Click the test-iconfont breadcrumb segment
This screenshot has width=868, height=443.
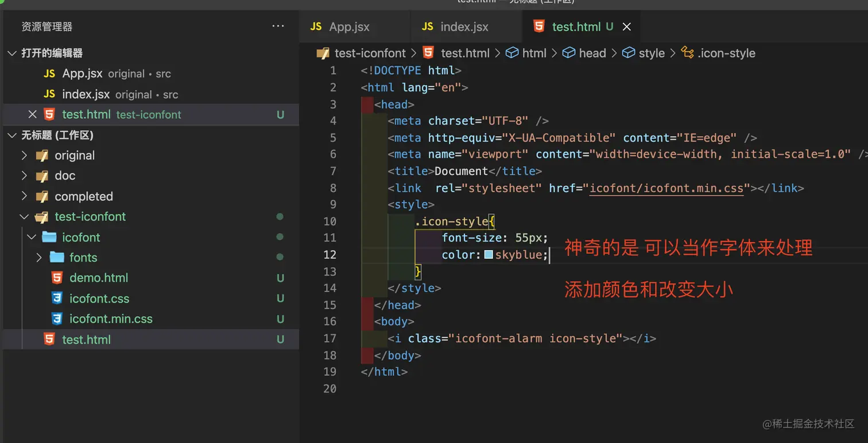click(x=370, y=53)
